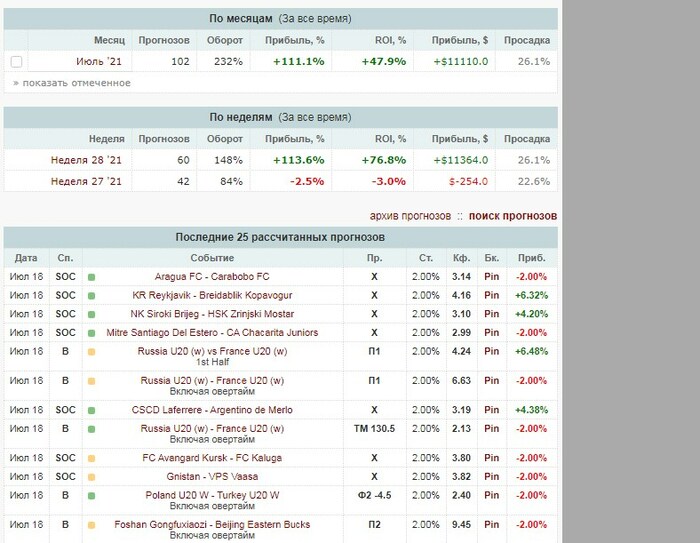
Task: Click the +$11110.0 profit value
Action: [461, 62]
